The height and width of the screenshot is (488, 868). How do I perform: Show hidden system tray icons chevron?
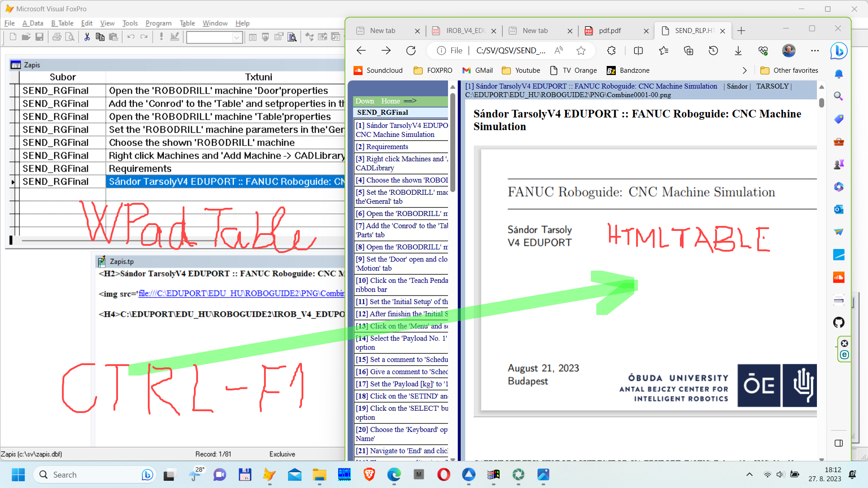[749, 474]
